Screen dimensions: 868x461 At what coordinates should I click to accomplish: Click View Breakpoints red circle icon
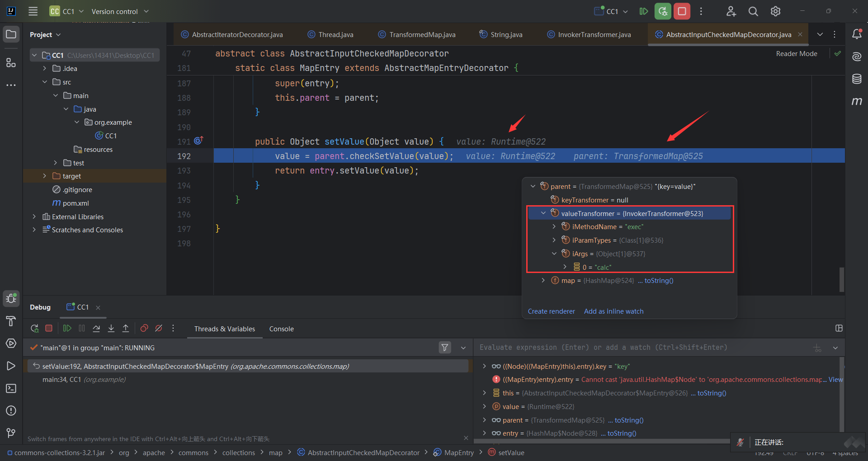click(144, 329)
